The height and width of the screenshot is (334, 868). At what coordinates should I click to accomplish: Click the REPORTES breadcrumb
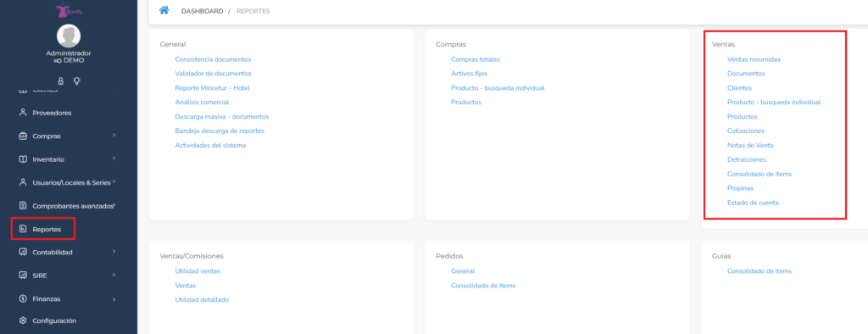(253, 11)
